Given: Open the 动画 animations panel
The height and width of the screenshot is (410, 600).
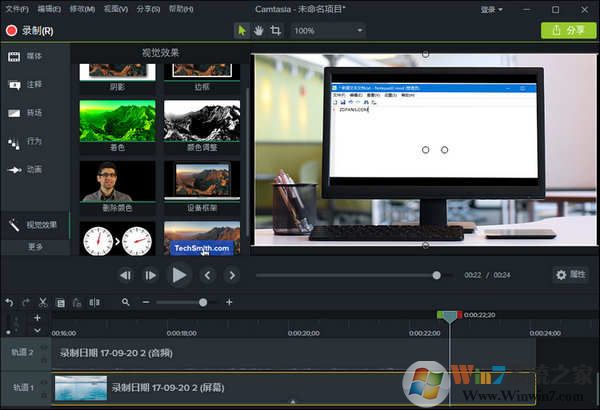Looking at the screenshot, I should (25, 170).
